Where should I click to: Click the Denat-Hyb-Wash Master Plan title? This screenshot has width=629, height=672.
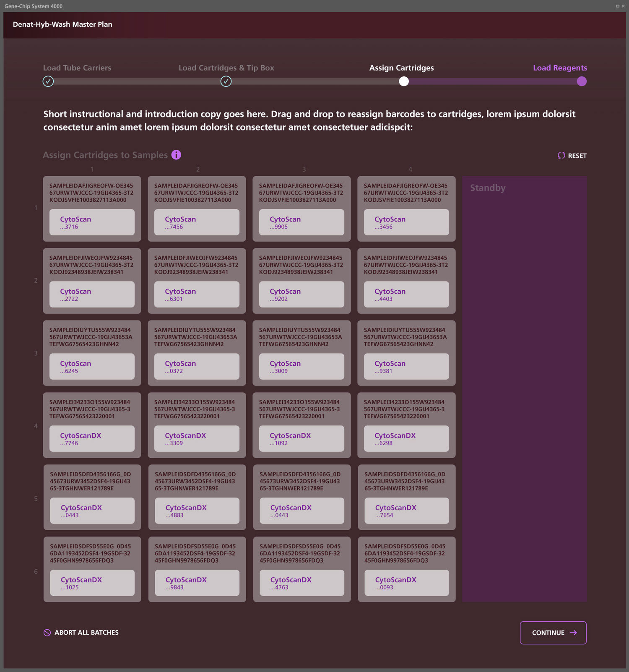coord(62,24)
